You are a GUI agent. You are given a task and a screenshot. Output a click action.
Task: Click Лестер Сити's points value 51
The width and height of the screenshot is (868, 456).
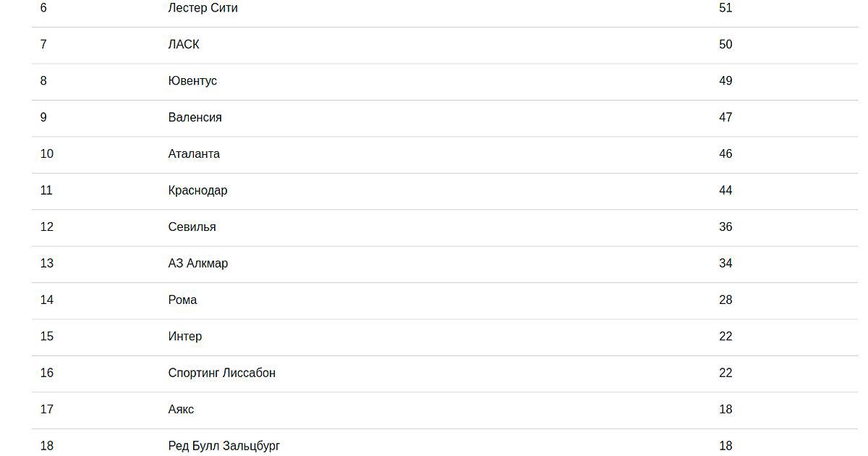tap(726, 9)
